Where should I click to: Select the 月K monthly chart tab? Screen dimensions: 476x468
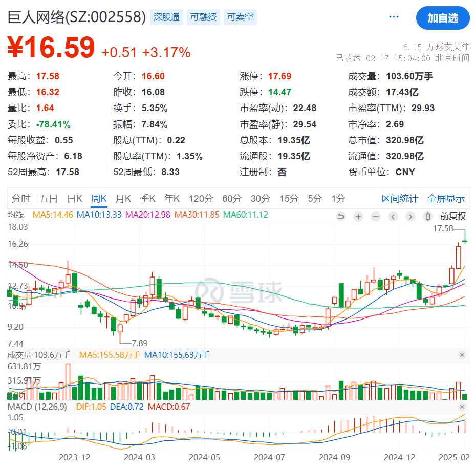[123, 199]
